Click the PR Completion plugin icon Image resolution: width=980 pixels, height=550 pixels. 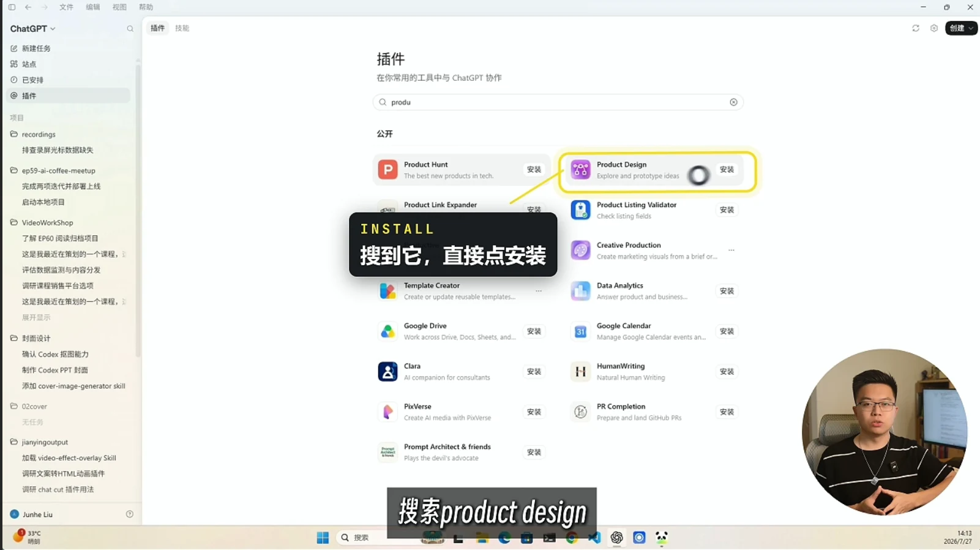(580, 412)
